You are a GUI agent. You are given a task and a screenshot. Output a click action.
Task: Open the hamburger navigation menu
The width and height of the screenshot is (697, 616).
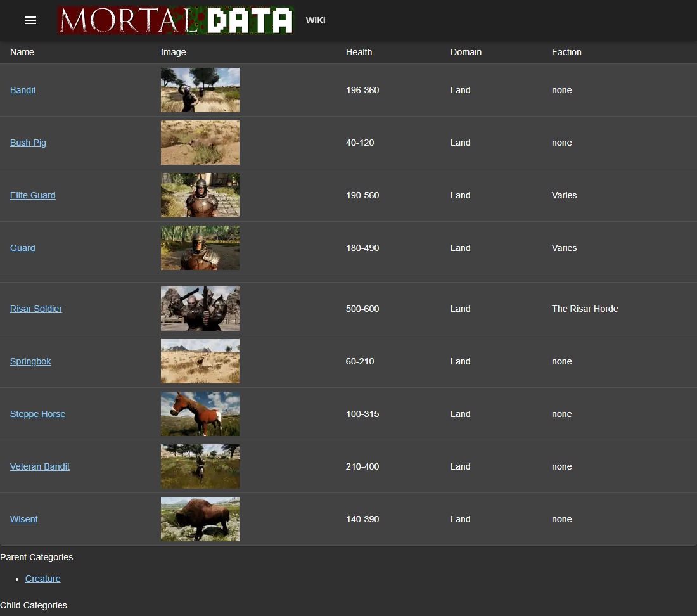30,20
